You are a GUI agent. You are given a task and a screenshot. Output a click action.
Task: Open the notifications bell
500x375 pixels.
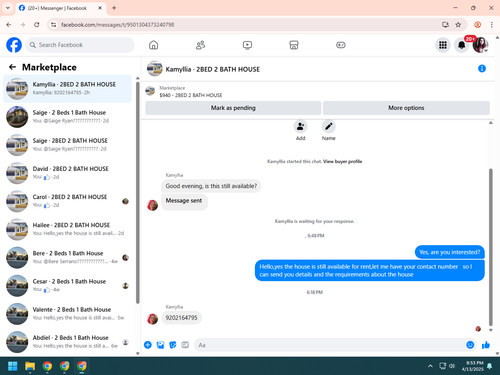point(462,45)
